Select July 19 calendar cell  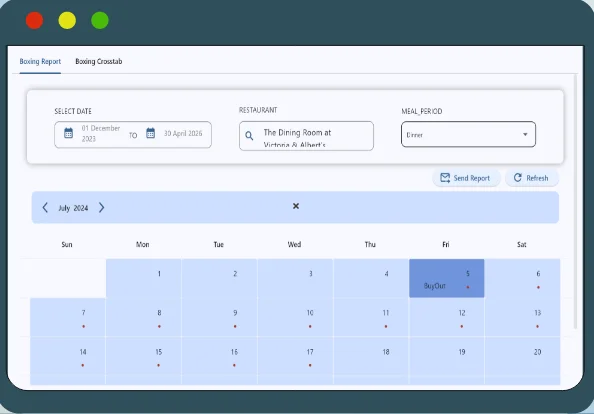click(446, 356)
